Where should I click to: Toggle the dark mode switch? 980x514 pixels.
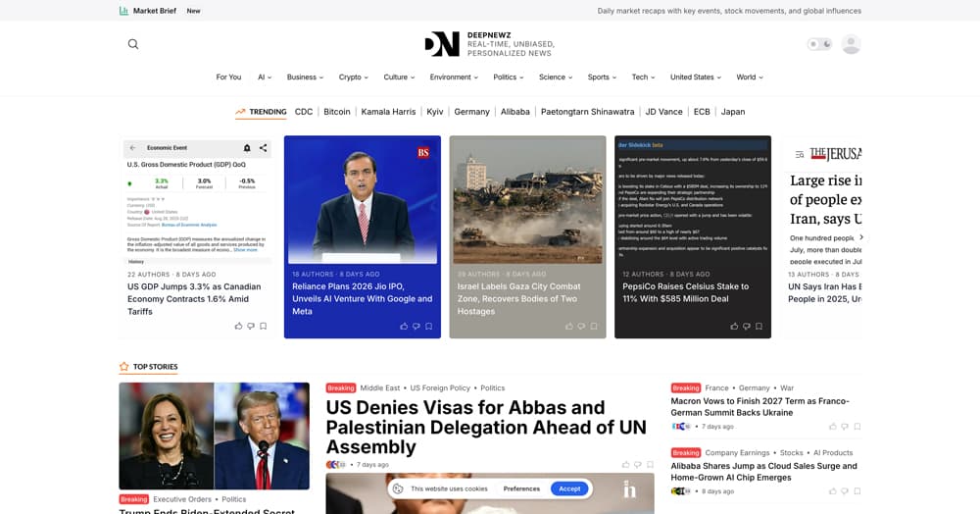coord(819,44)
